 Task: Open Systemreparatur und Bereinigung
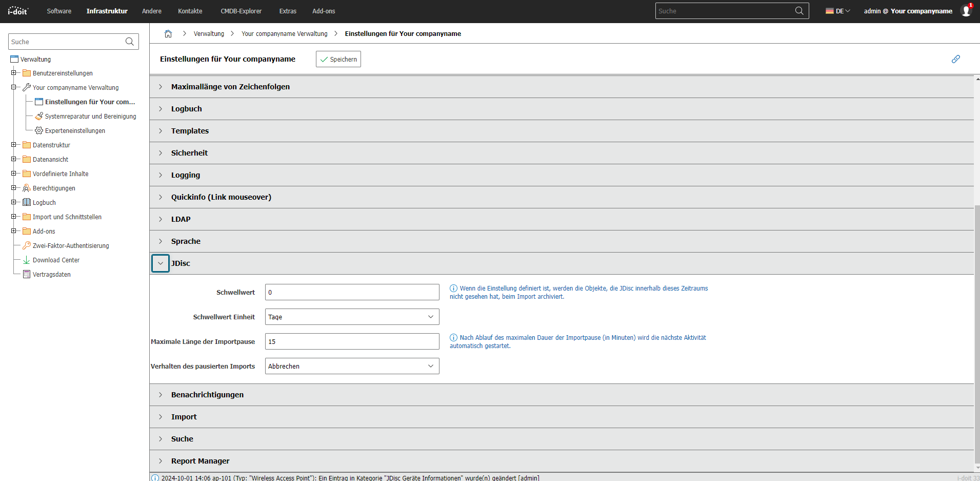click(90, 117)
